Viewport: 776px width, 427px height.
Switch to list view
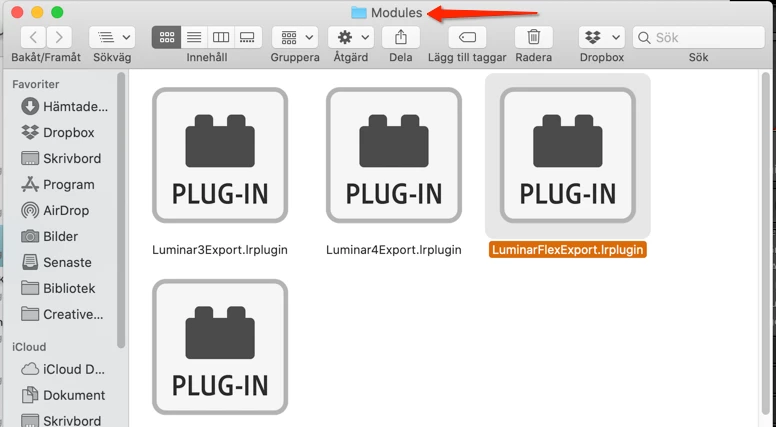pos(194,37)
